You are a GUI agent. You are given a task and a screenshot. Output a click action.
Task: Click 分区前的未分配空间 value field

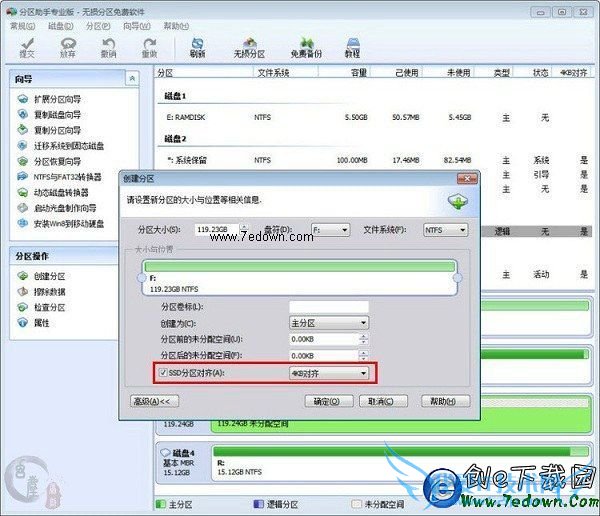pos(324,339)
